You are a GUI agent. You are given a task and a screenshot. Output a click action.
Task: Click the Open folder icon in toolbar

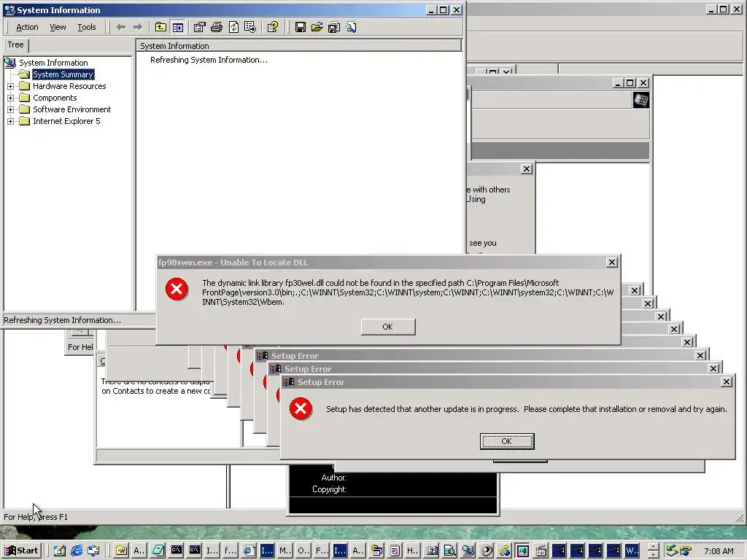click(x=317, y=27)
